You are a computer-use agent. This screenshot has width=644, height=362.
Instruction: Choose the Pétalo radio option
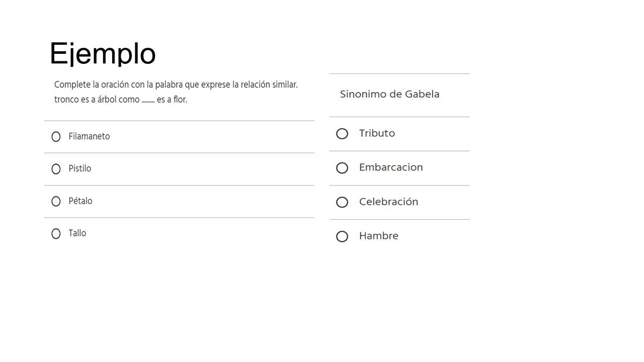pos(56,201)
